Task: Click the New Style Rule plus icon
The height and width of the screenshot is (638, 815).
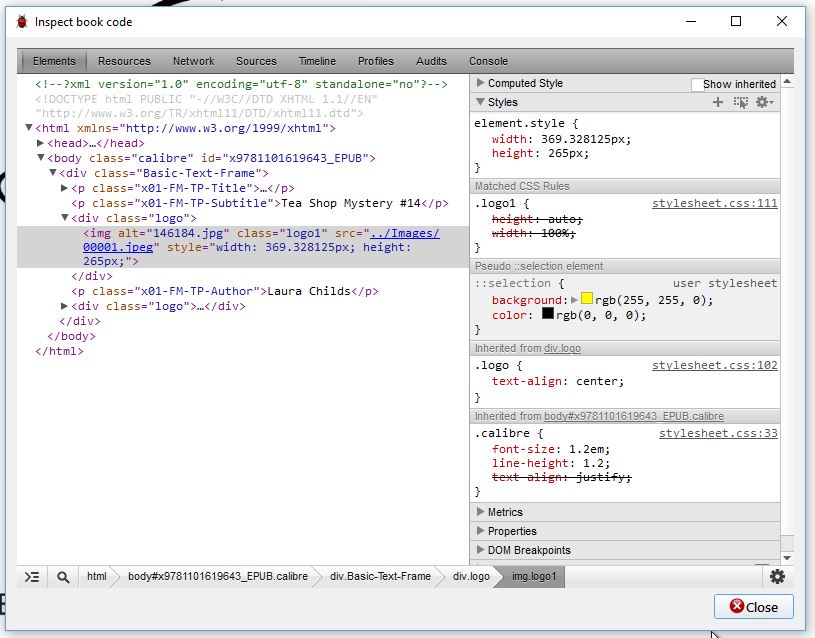Action: click(x=717, y=103)
